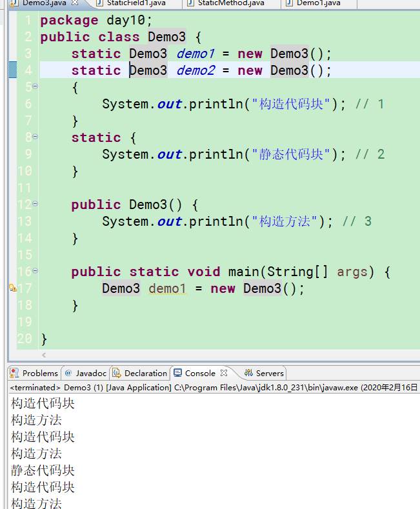
Task: Click the Javadoc @ icon
Action: point(68,373)
